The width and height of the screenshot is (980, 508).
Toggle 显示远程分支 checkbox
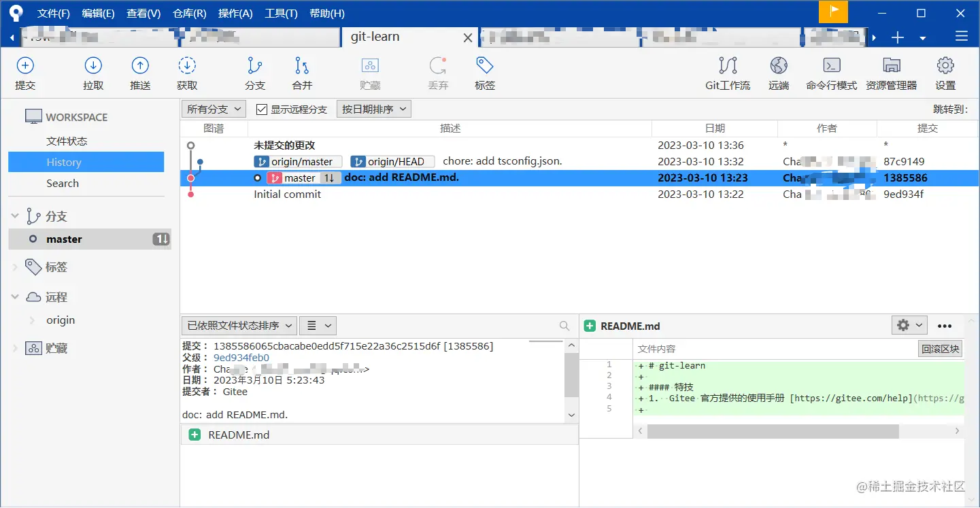[x=262, y=109]
